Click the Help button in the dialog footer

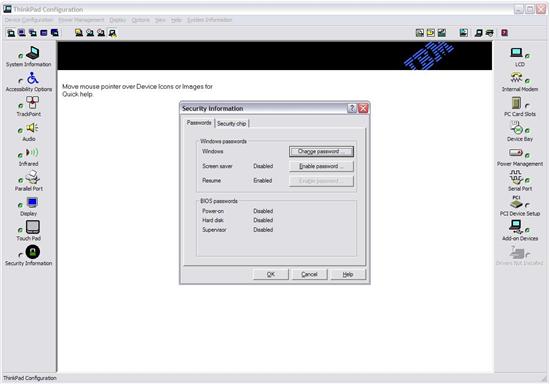point(348,274)
